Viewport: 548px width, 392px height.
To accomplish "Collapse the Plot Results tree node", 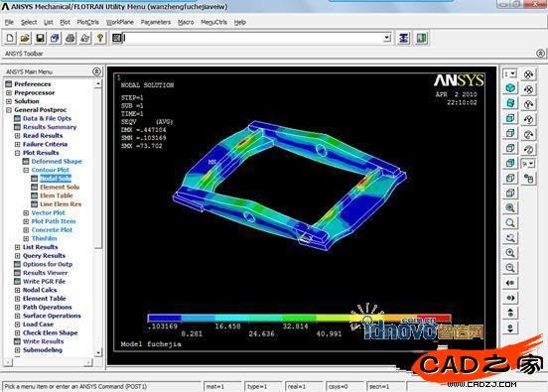I will point(17,153).
